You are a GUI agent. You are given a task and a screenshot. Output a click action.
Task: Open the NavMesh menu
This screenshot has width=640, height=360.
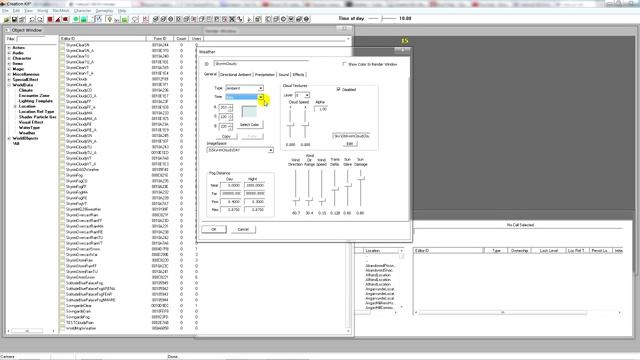(61, 11)
